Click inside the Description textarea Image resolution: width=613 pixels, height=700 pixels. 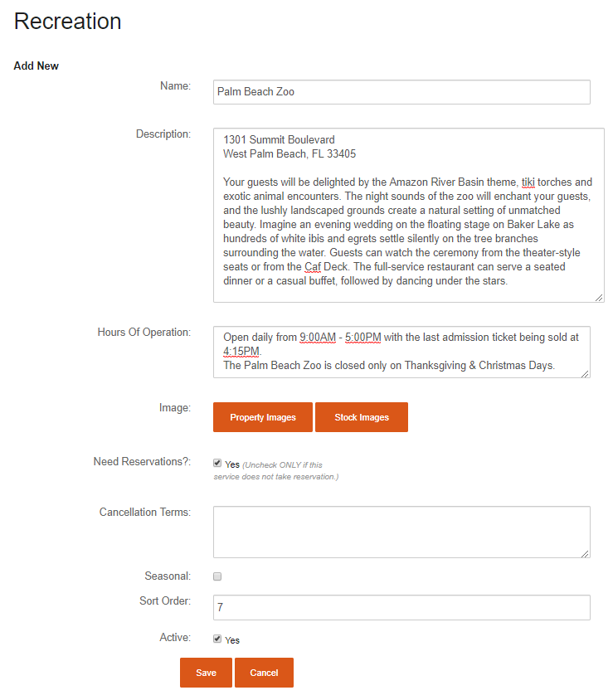click(x=408, y=215)
